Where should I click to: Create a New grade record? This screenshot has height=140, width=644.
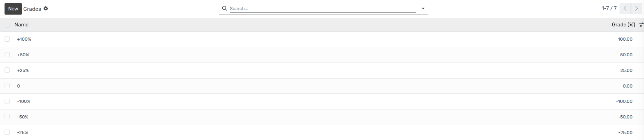tap(13, 9)
